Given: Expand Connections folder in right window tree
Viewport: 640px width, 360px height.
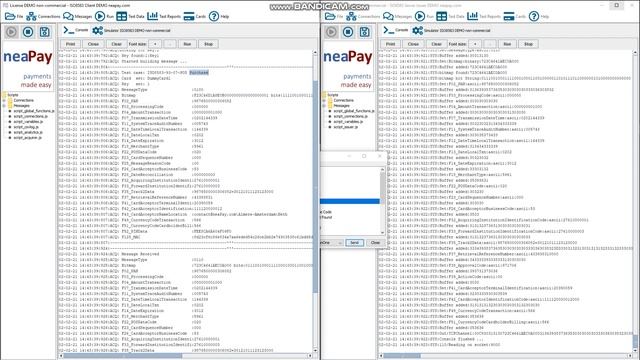Looking at the screenshot, I should click(324, 100).
